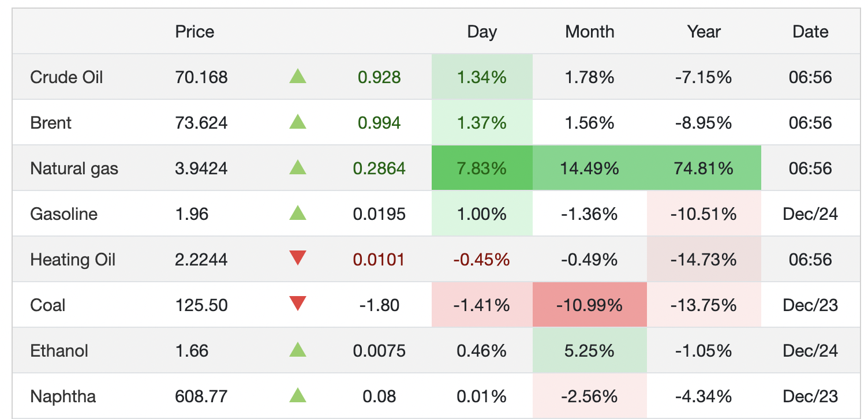This screenshot has width=868, height=419.
Task: Click Crude Oil day change 1.34%
Action: tap(482, 77)
